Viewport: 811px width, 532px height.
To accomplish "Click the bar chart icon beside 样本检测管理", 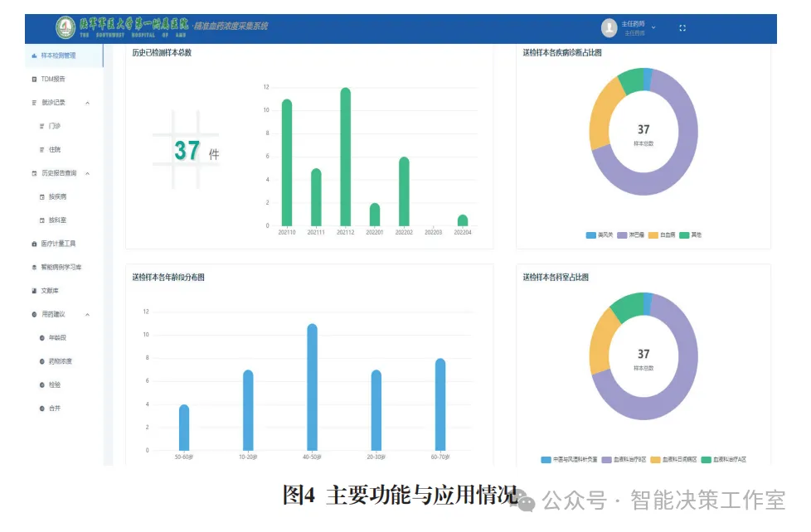I will pyautogui.click(x=34, y=56).
